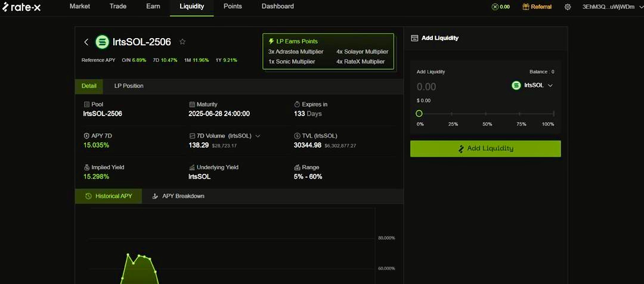The image size is (644, 284).
Task: Click the 80.000% chart axis label
Action: click(x=386, y=238)
